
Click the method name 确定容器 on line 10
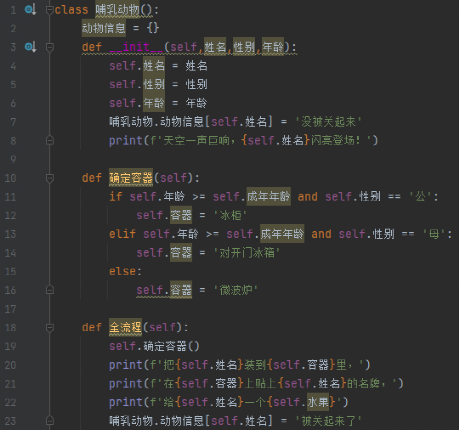click(131, 178)
